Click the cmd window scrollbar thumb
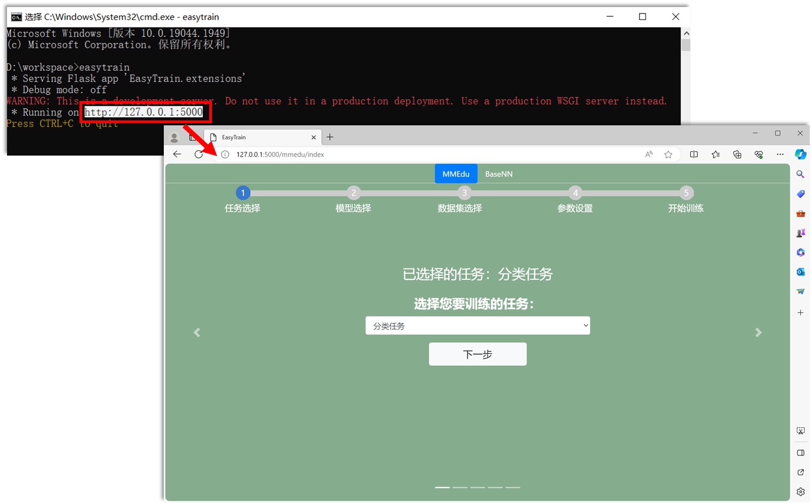The image size is (812, 504). [686, 45]
